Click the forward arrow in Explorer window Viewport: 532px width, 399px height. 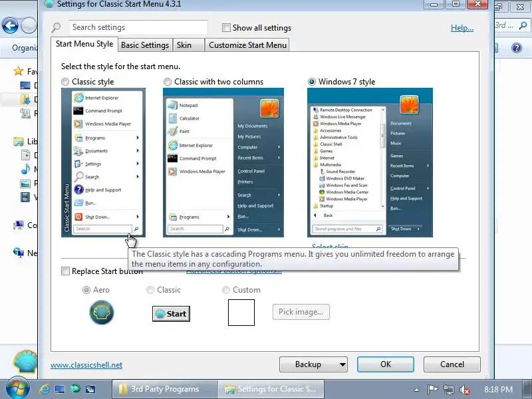29,25
